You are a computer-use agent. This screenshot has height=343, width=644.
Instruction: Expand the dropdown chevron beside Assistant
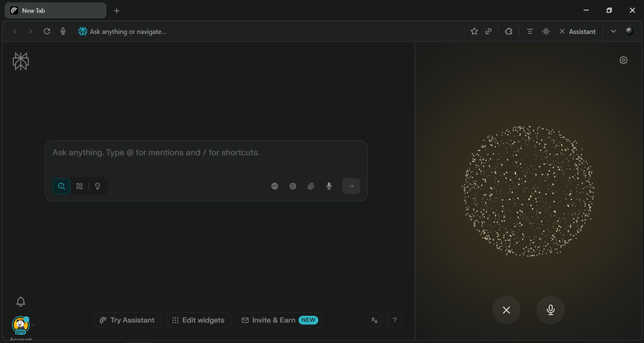[613, 31]
